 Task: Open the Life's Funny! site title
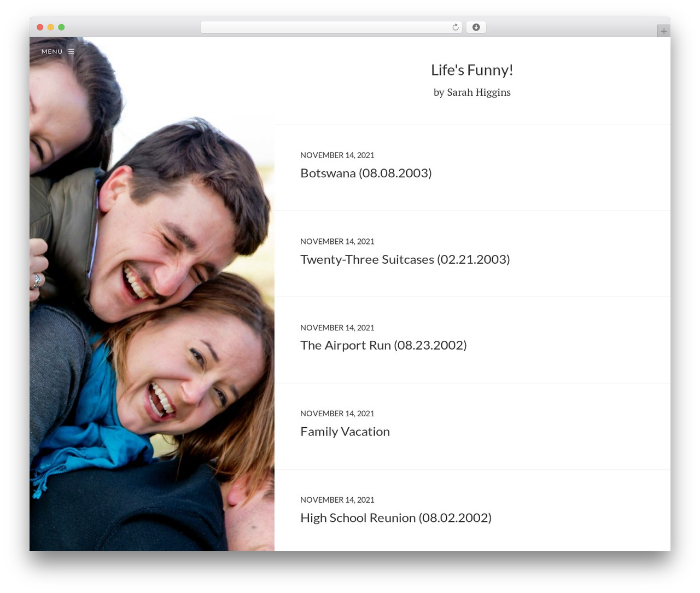[472, 70]
